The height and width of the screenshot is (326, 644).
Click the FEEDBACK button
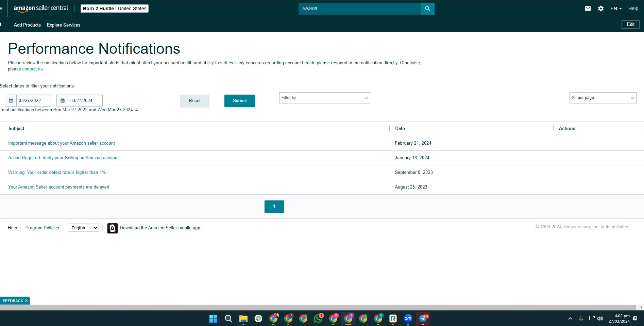pos(13,301)
